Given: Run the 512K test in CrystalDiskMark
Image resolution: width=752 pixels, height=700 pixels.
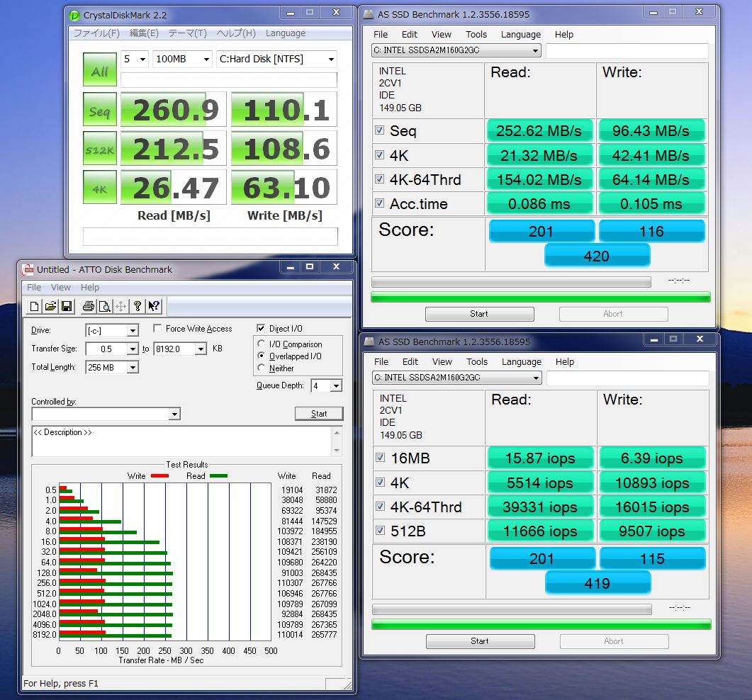Looking at the screenshot, I should [100, 148].
